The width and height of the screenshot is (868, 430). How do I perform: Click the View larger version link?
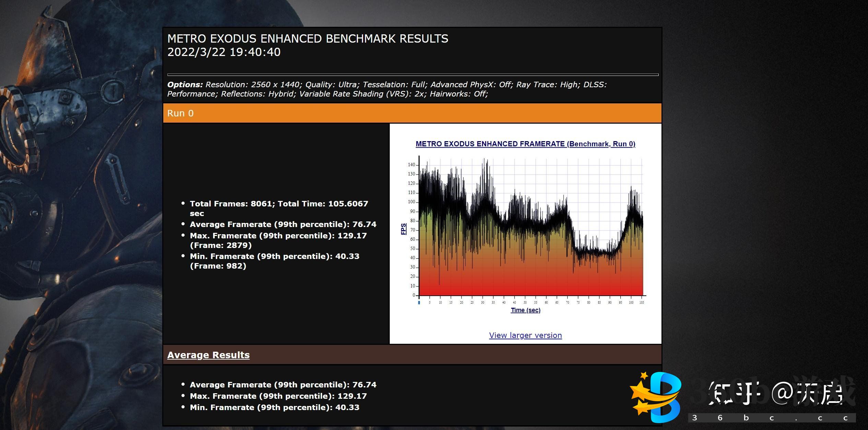click(x=525, y=335)
